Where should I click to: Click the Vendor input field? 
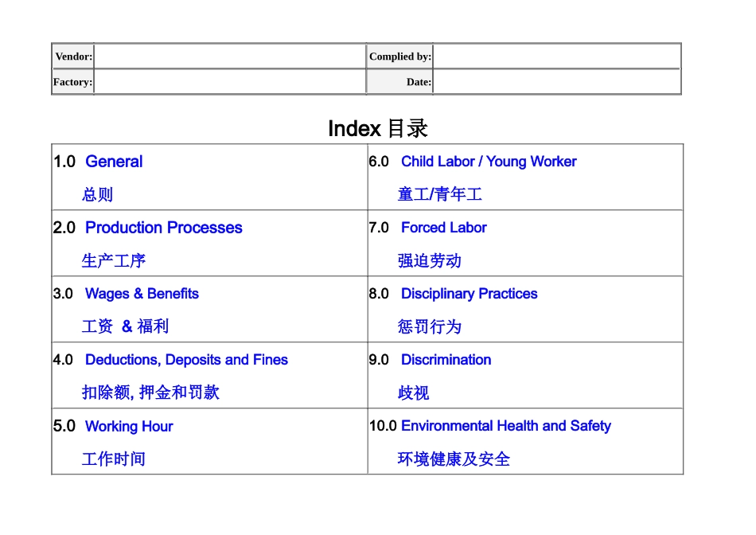pos(230,56)
